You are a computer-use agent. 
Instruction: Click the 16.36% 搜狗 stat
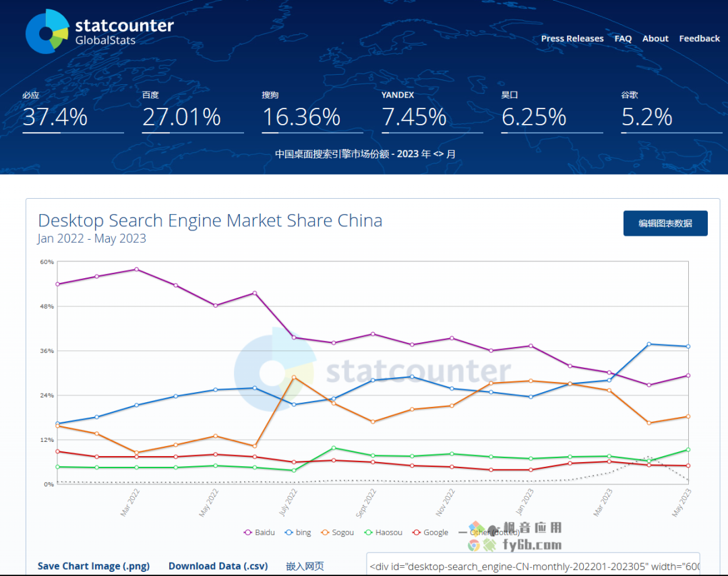(x=313, y=111)
